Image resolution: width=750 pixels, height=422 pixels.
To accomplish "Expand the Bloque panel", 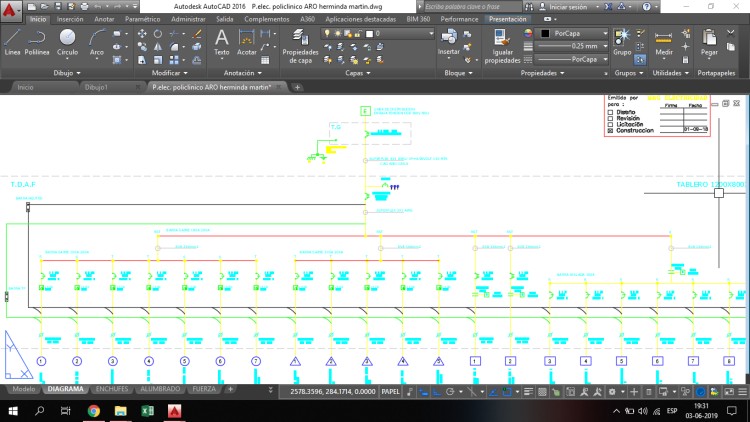I will [x=458, y=73].
